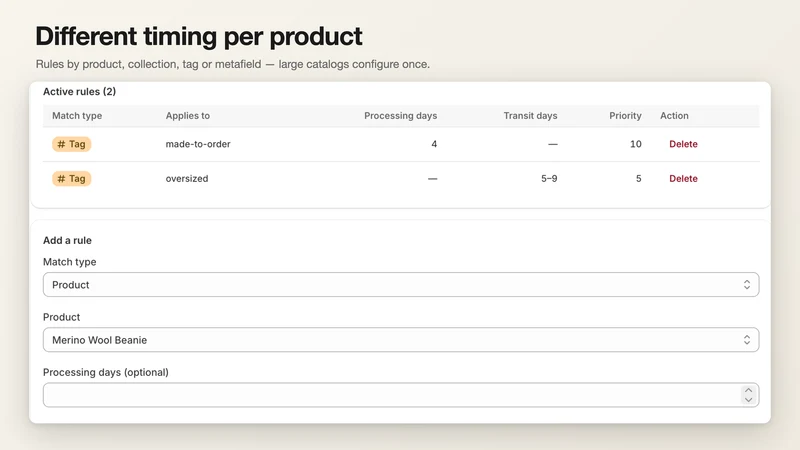Click priority value 10 in made-to-order row
The width and height of the screenshot is (800, 450).
(636, 144)
